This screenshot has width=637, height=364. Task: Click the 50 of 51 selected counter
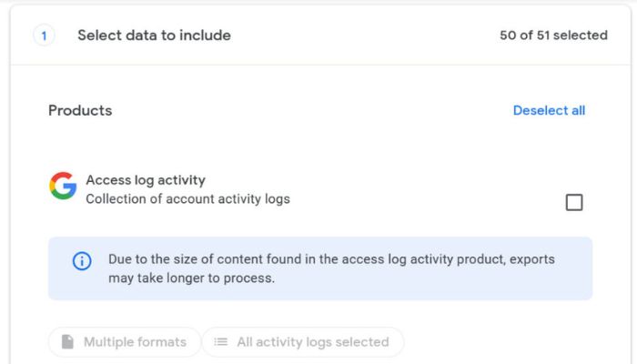tap(553, 35)
